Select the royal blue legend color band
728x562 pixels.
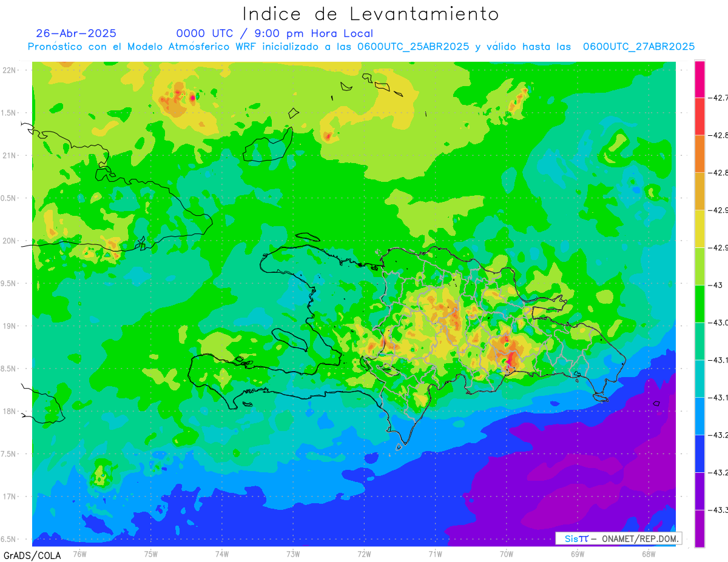[699, 453]
